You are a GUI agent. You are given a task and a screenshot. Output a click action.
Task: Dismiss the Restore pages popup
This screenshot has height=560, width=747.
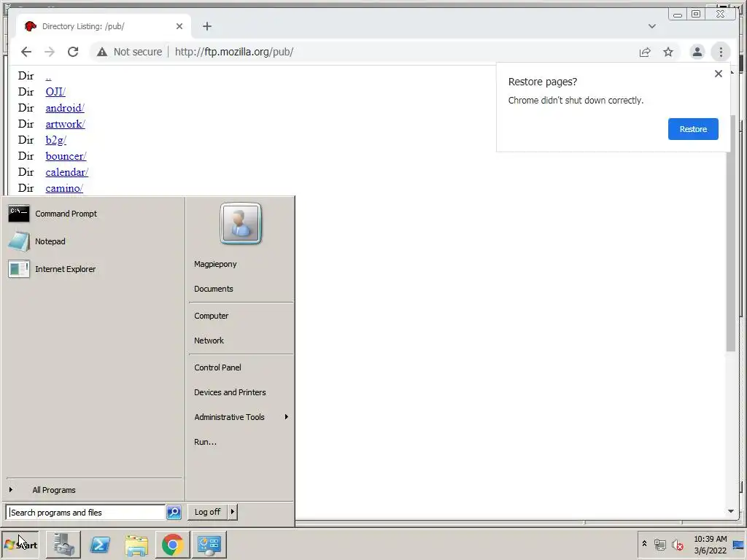point(719,74)
